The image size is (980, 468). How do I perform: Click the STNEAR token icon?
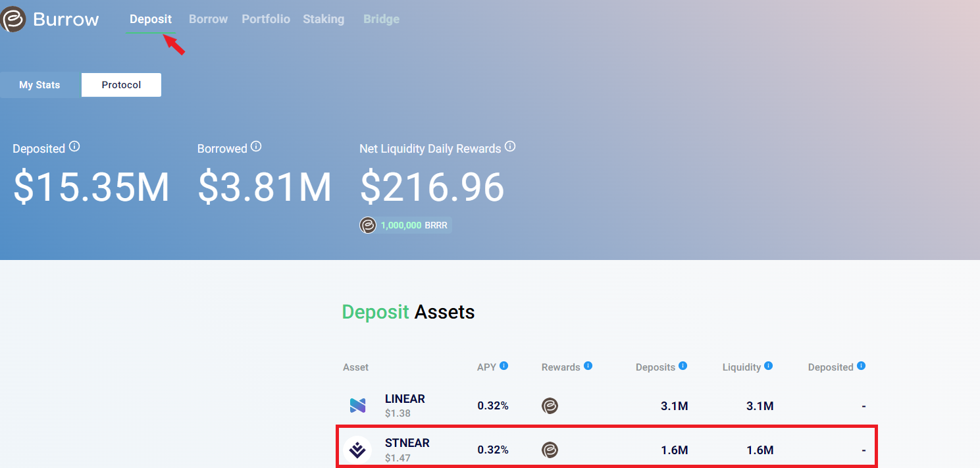point(357,450)
